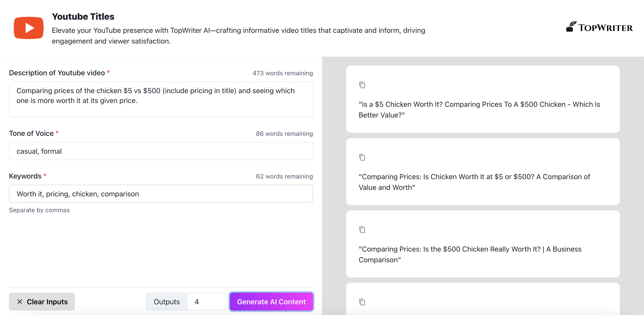Select the first generated title text
This screenshot has width=644, height=315.
click(x=479, y=110)
